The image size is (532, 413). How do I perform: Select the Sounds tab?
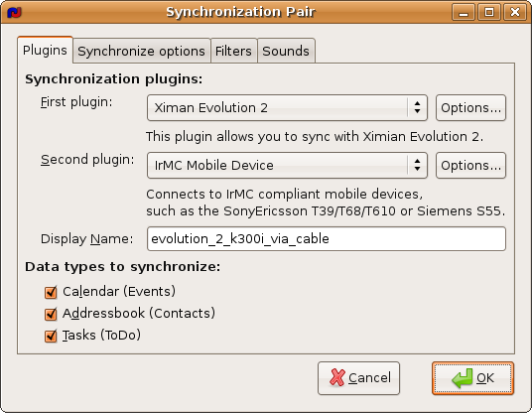tap(286, 52)
